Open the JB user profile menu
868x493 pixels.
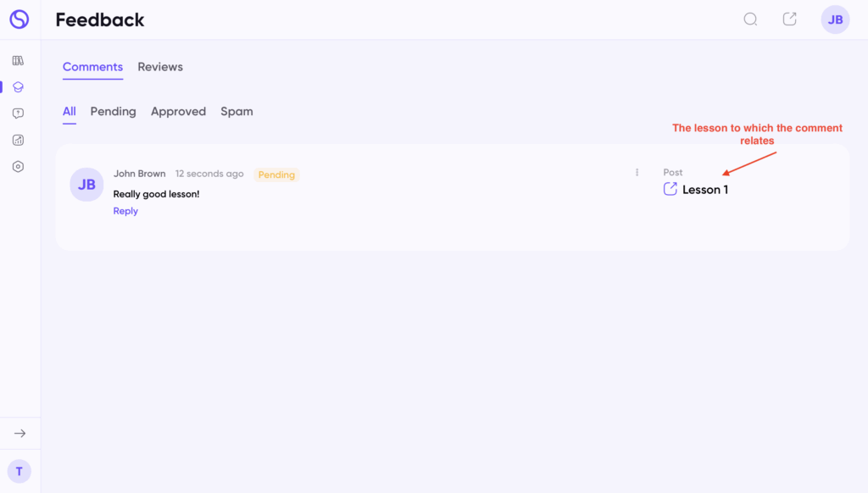(x=835, y=19)
